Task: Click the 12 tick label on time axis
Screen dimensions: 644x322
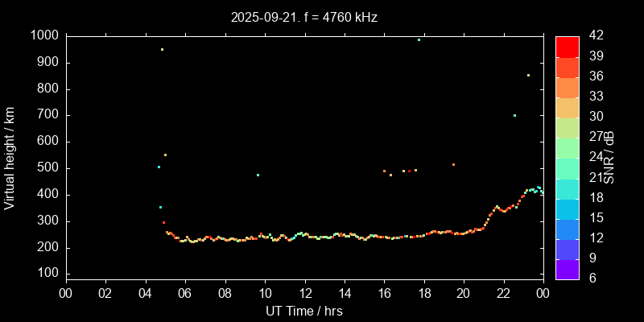Action: click(x=304, y=293)
